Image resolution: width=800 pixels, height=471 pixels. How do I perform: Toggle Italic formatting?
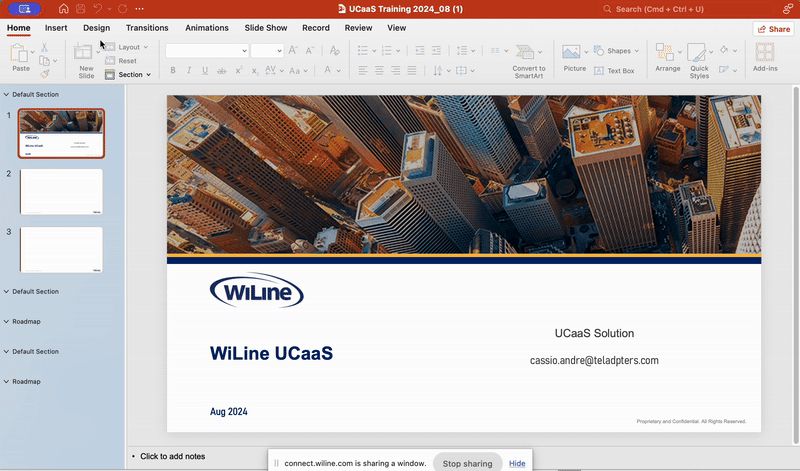click(189, 70)
